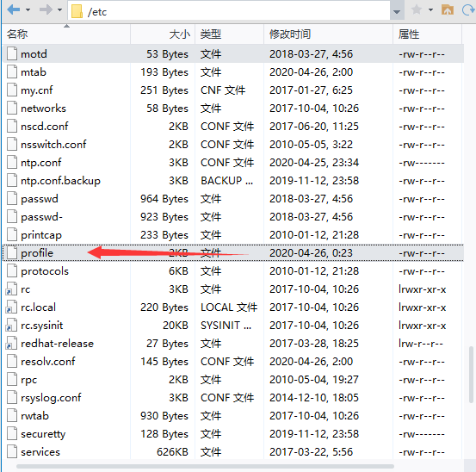Select the rc.sysinit symlink icon
The image size is (476, 472).
click(x=11, y=325)
